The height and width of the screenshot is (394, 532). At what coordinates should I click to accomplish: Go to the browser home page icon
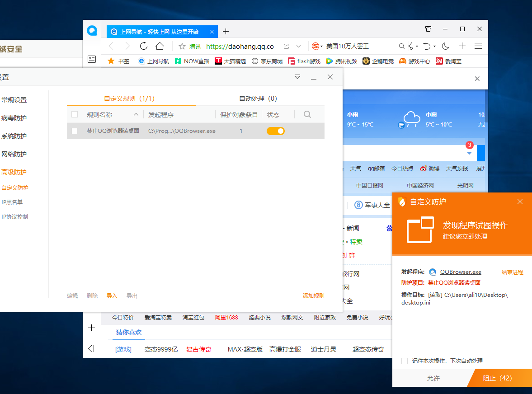pos(160,46)
